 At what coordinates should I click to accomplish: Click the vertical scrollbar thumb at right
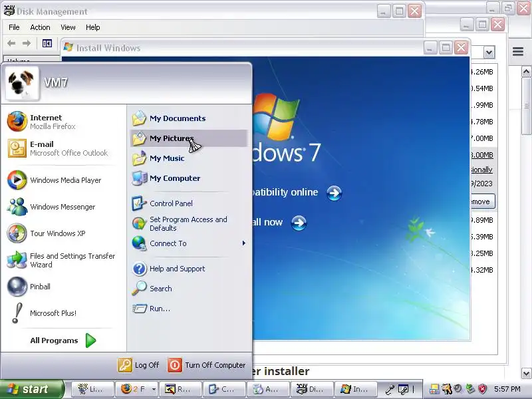pyautogui.click(x=526, y=106)
